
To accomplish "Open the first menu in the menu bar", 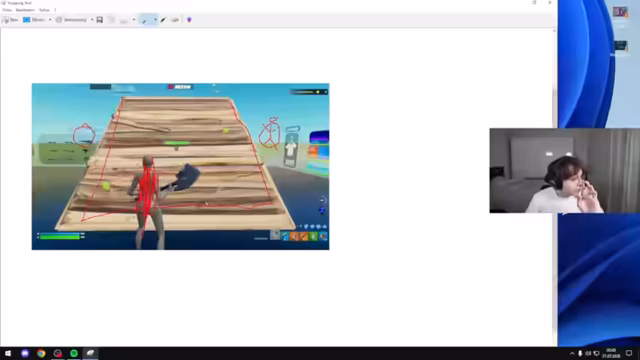I will pos(7,10).
